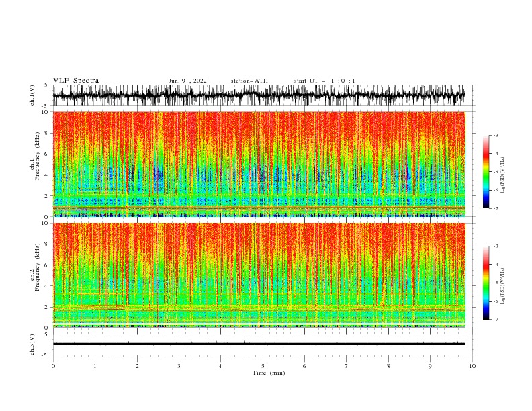Click the 'ch.1(V)' waveform axis label
This screenshot has height=411, width=532.
click(x=32, y=95)
